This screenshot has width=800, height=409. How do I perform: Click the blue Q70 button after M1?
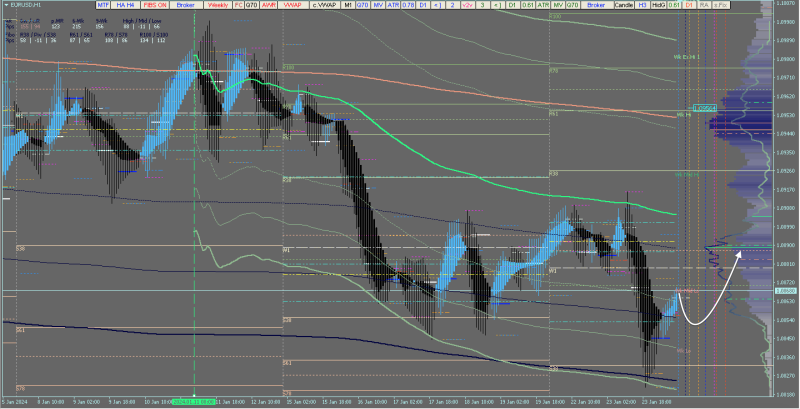[363, 5]
